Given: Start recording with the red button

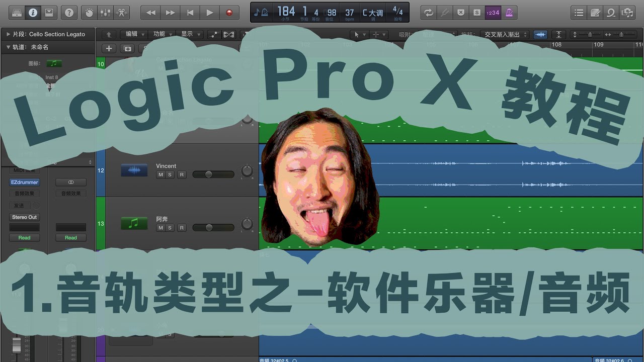Looking at the screenshot, I should click(x=229, y=13).
